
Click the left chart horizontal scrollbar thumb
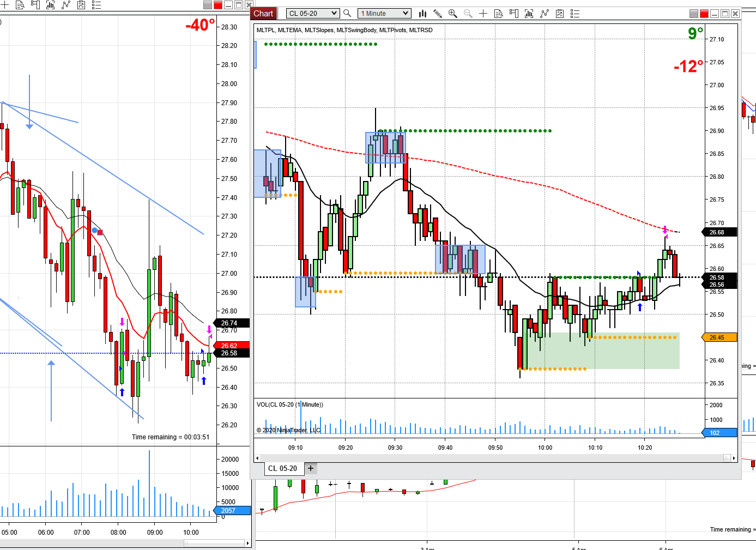pyautogui.click(x=214, y=543)
